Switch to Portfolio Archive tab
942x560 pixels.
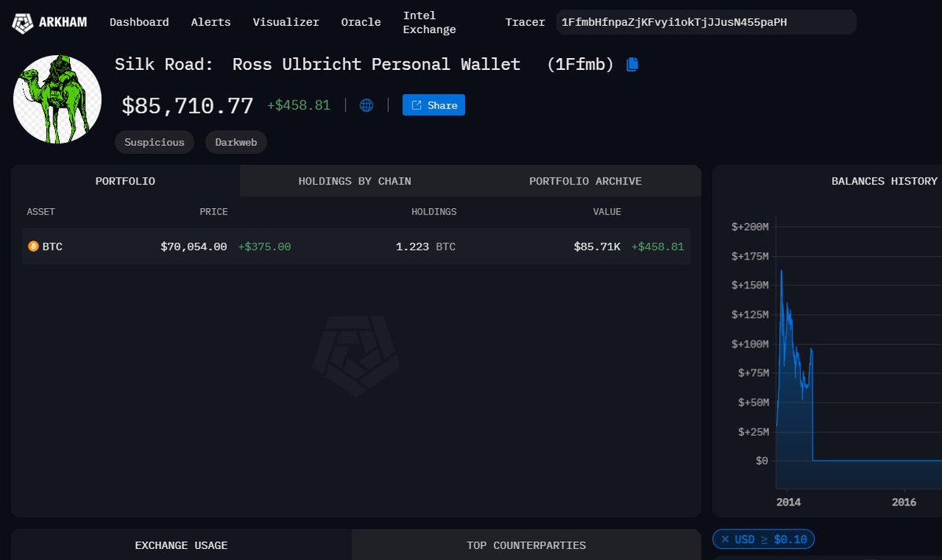[585, 181]
